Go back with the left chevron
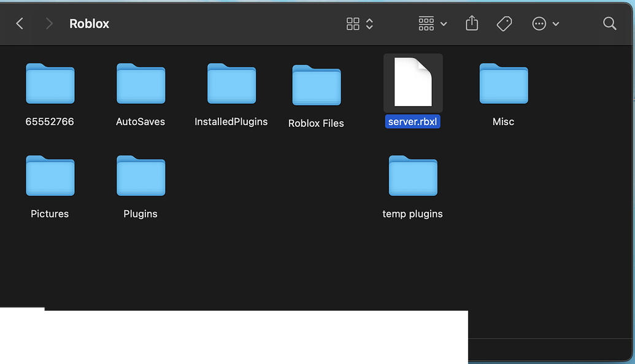635x364 pixels. [x=20, y=23]
